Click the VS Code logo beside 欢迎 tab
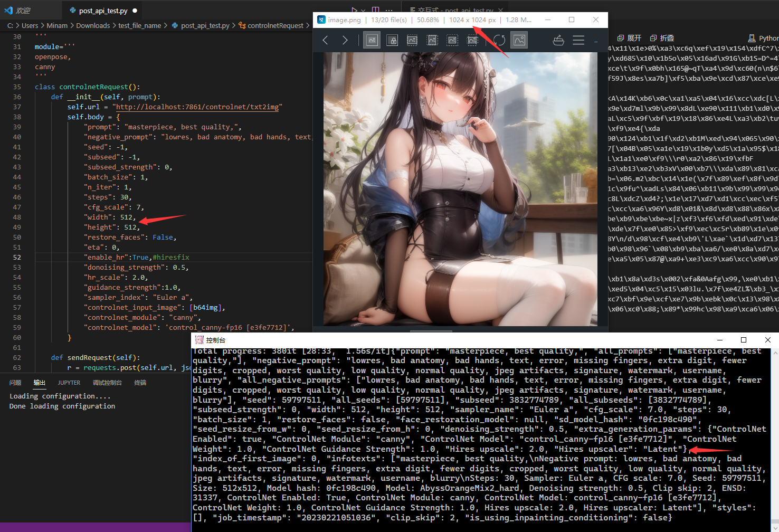This screenshot has height=532, width=779. (x=8, y=10)
